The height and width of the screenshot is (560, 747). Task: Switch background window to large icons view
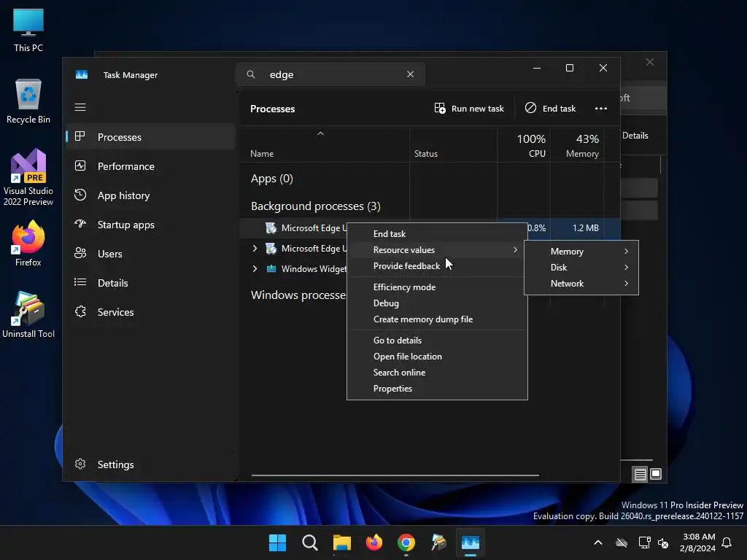tap(656, 474)
